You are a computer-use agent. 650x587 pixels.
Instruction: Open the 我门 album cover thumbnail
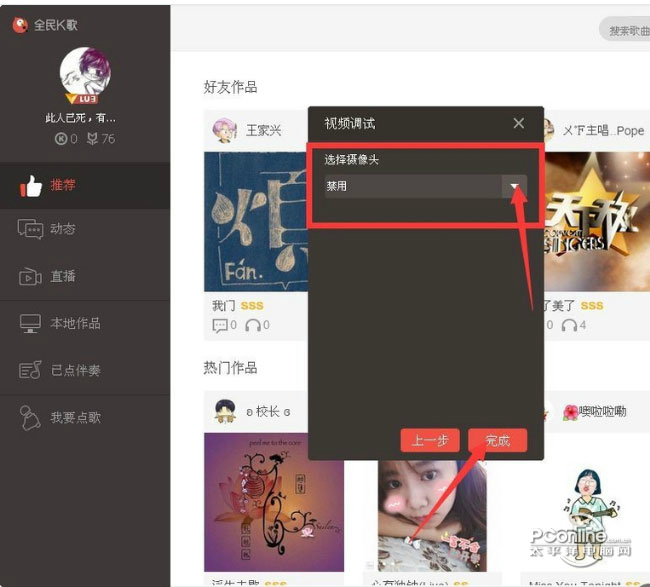[x=256, y=222]
